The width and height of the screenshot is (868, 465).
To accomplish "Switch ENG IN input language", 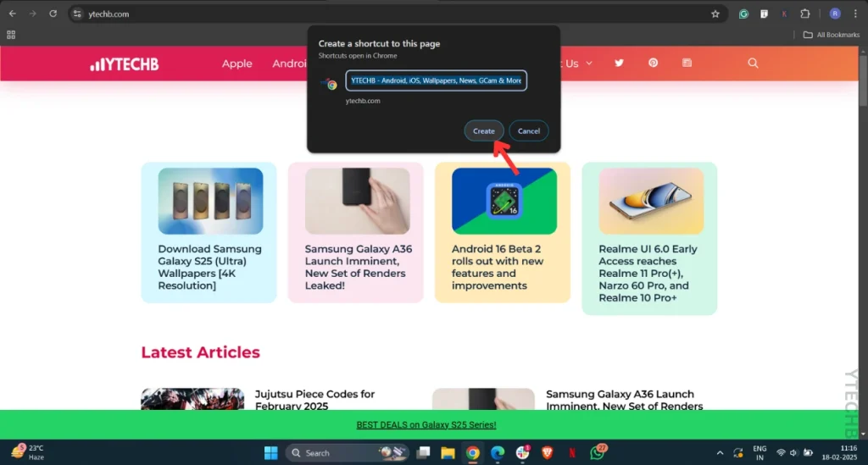I will click(x=759, y=453).
